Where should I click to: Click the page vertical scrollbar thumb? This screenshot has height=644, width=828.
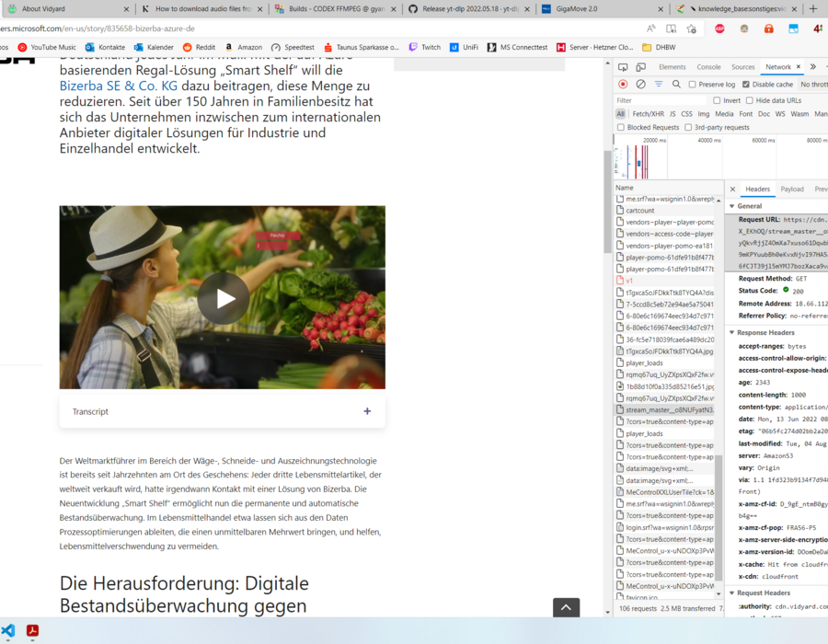click(x=607, y=201)
